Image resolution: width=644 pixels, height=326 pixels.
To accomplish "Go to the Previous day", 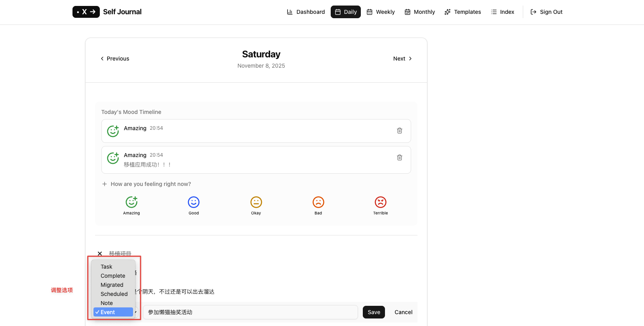I will [x=115, y=59].
